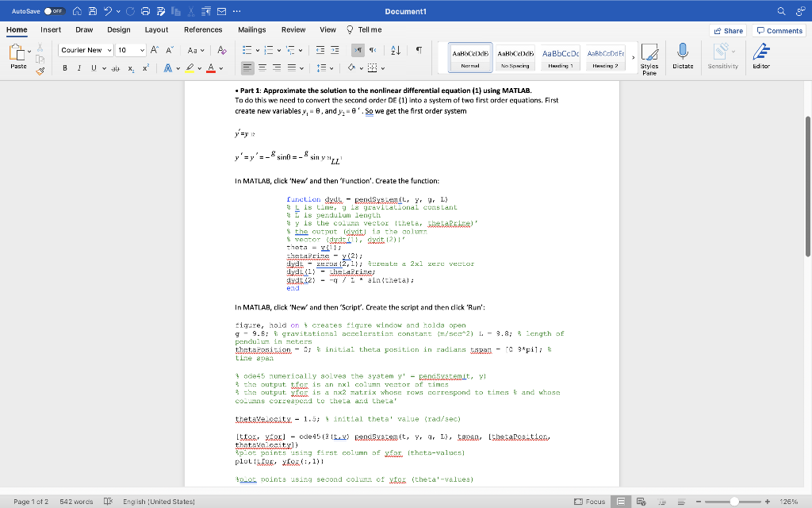Switch to the Review tab
812x508 pixels.
292,29
